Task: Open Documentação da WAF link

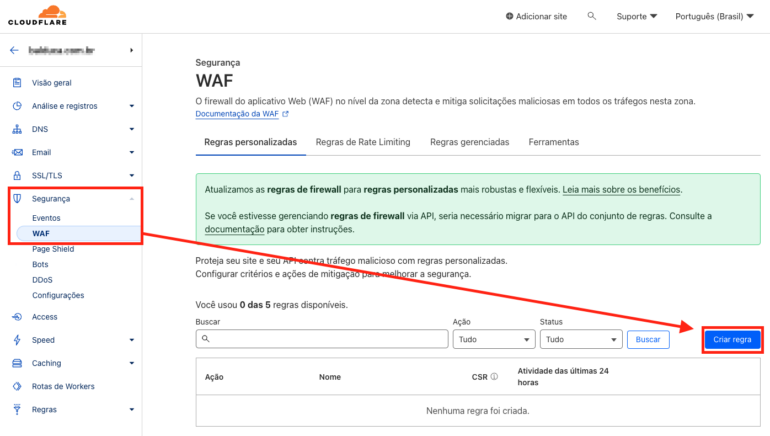Action: (x=237, y=114)
